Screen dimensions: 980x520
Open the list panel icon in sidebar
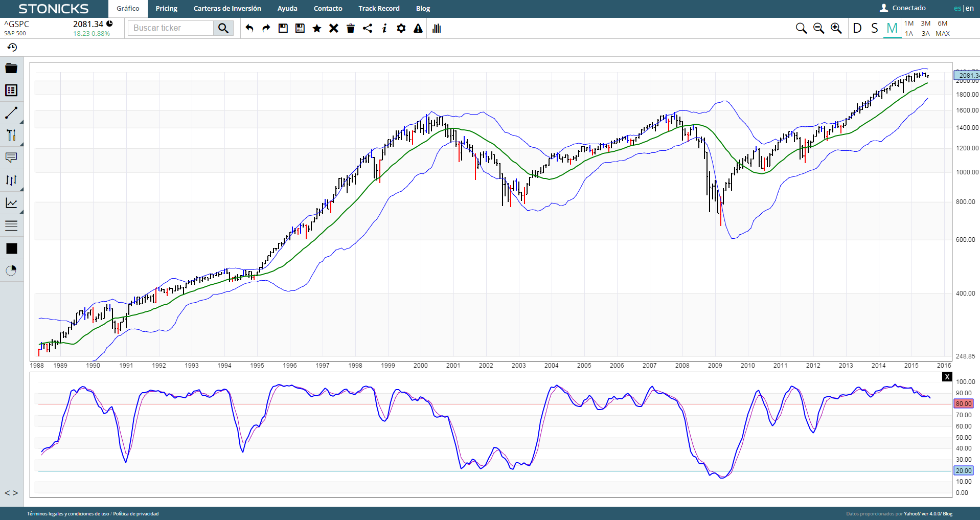point(11,91)
